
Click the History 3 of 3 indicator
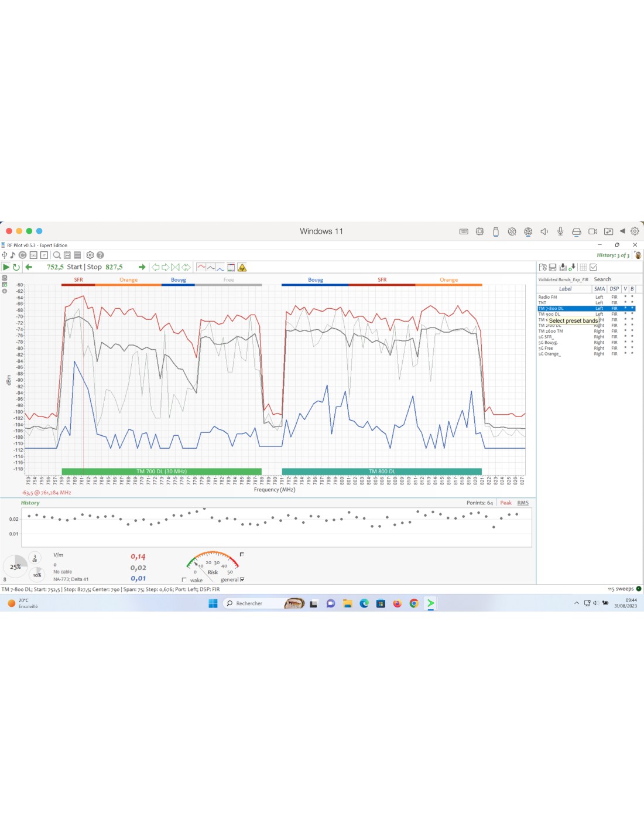[613, 255]
